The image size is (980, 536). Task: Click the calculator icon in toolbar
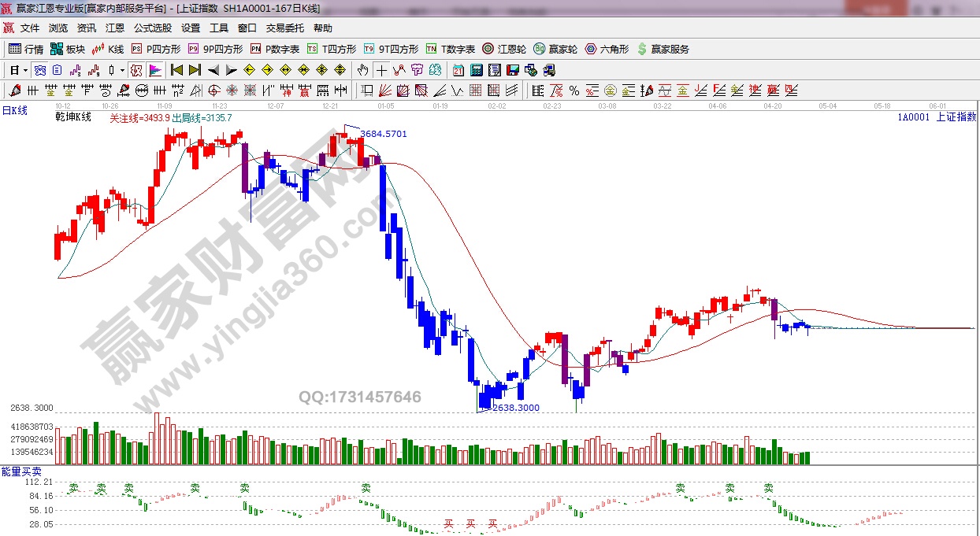pyautogui.click(x=476, y=70)
